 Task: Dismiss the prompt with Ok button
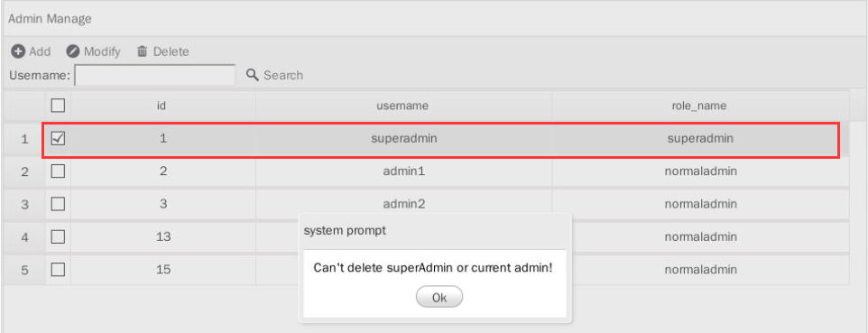point(439,297)
